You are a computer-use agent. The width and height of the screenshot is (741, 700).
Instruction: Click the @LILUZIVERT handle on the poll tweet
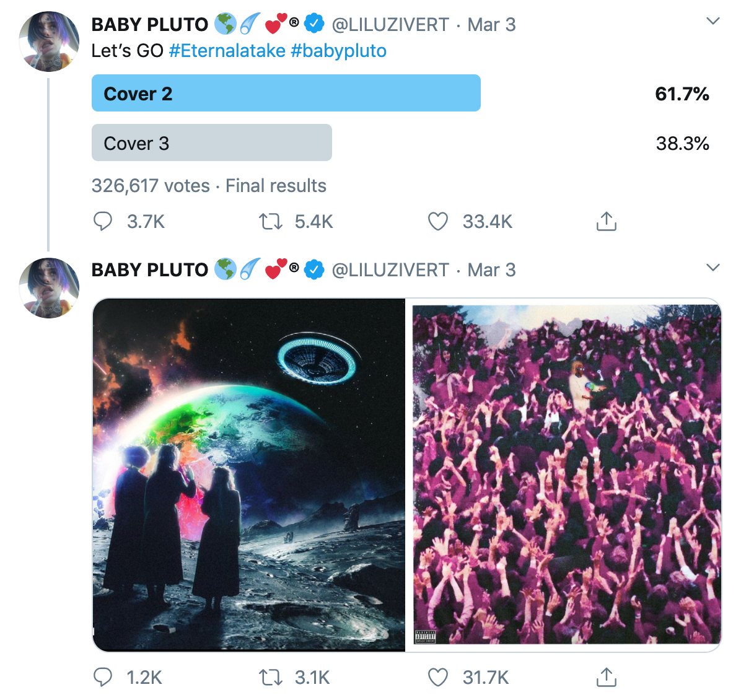click(x=390, y=25)
